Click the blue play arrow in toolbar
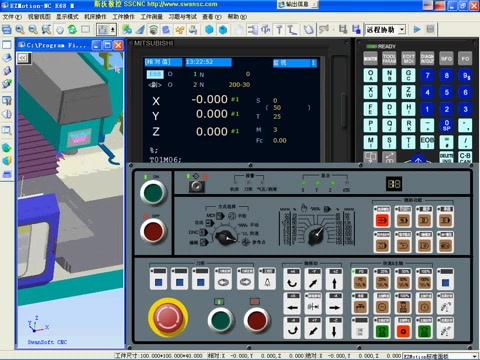 [x=417, y=30]
